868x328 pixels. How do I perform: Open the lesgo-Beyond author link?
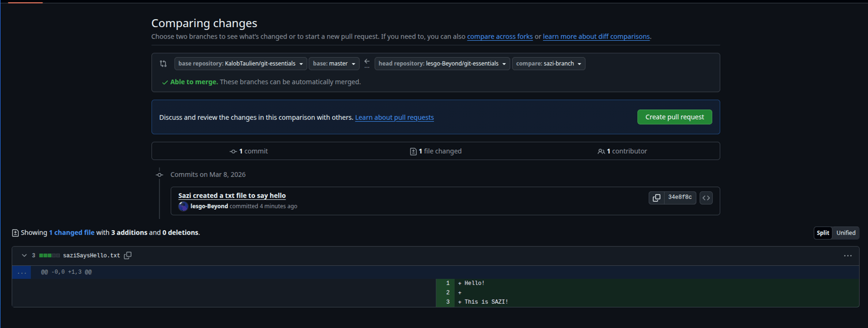coord(209,206)
